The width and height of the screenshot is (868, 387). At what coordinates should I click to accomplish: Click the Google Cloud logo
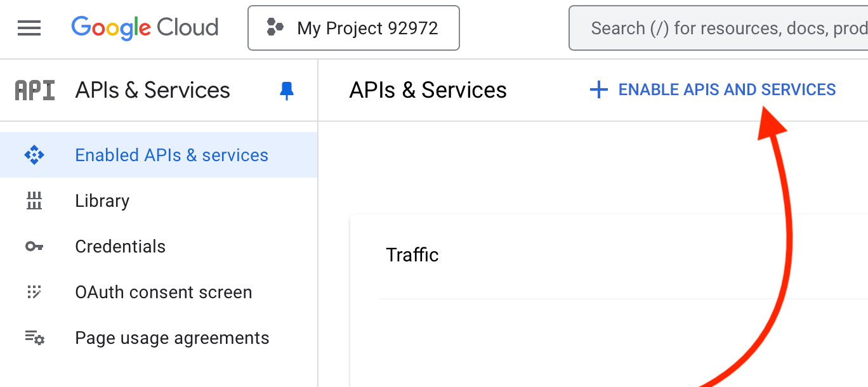point(145,28)
